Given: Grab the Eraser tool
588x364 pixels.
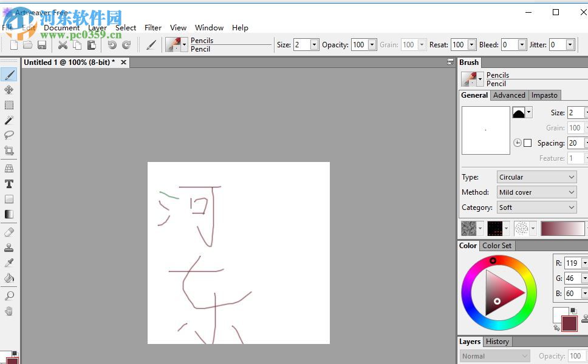Looking at the screenshot, I should (x=9, y=232).
